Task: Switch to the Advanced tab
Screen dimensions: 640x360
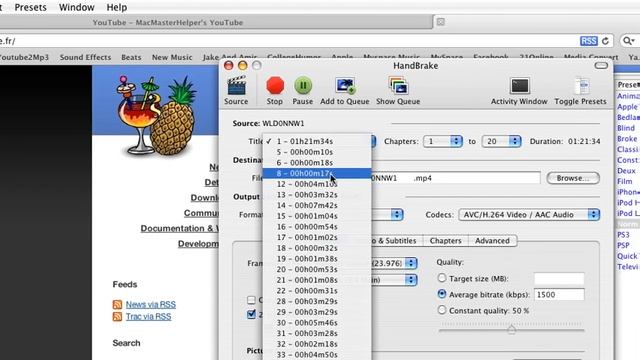Action: click(492, 241)
